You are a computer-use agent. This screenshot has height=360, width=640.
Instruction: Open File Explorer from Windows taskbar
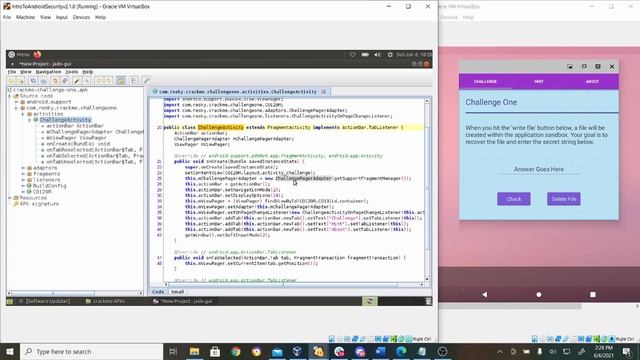point(194,351)
